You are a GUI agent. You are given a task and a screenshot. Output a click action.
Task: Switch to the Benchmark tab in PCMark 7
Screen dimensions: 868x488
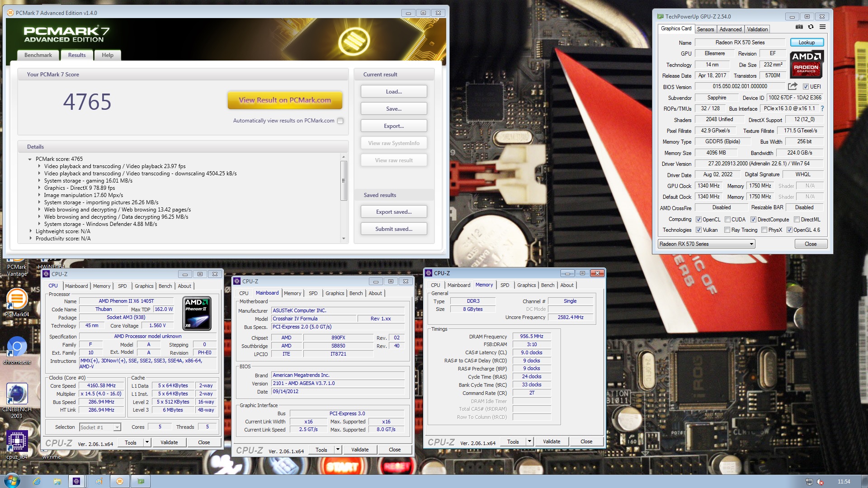(x=38, y=55)
